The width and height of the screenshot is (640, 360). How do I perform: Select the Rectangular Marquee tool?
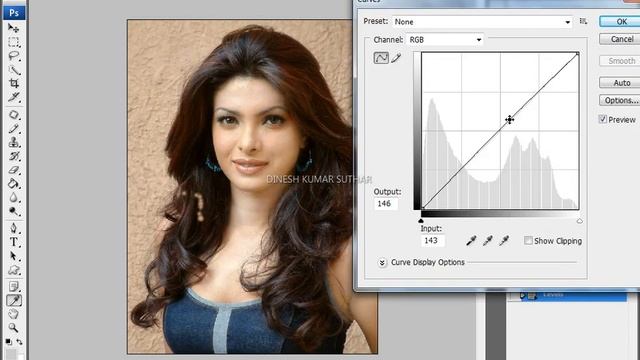tap(13, 42)
